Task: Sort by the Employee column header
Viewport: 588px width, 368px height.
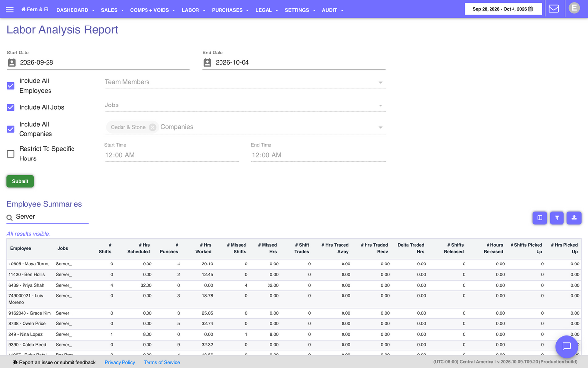Action: 21,248
